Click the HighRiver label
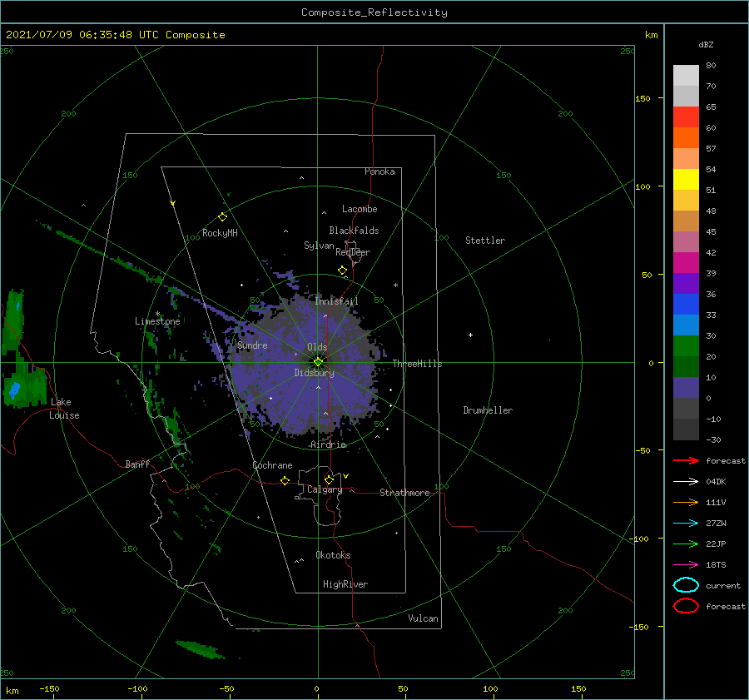The width and height of the screenshot is (749, 700). point(345,584)
